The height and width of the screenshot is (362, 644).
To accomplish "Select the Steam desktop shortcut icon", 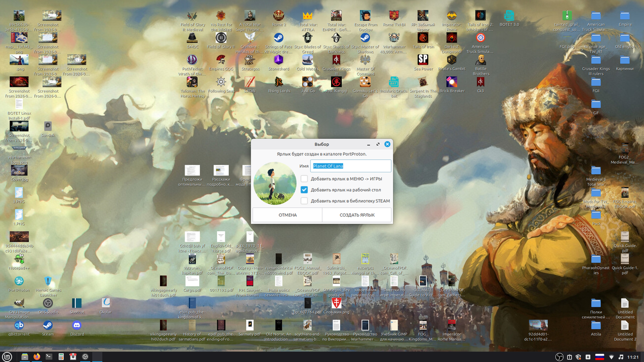I will (48, 325).
